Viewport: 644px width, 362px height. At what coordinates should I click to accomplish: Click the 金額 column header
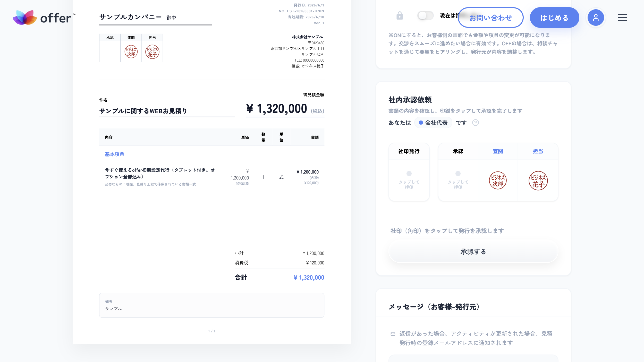click(315, 137)
